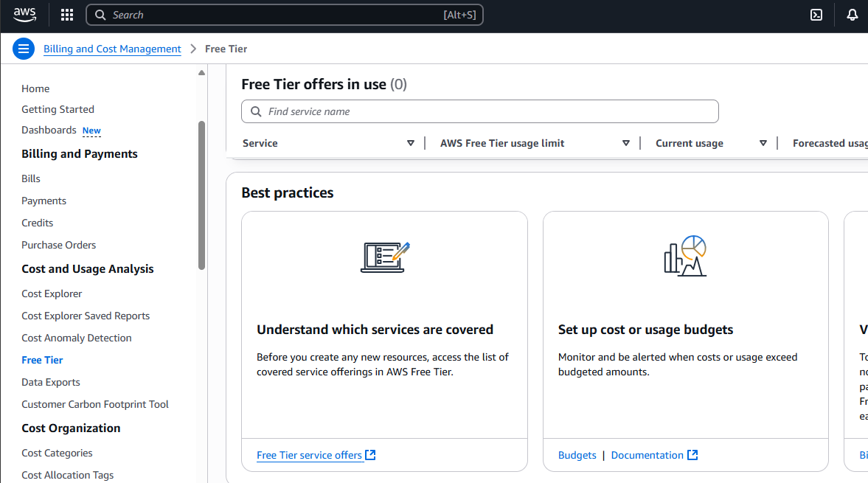Sort by AWS Free Tier usage limit arrow

coord(625,143)
